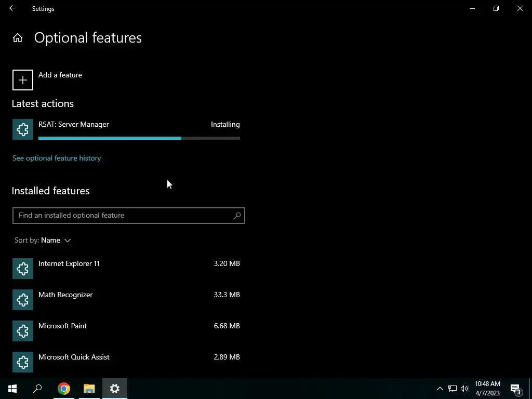Click the search magnifier in feature search box
Image resolution: width=532 pixels, height=399 pixels.
237,215
